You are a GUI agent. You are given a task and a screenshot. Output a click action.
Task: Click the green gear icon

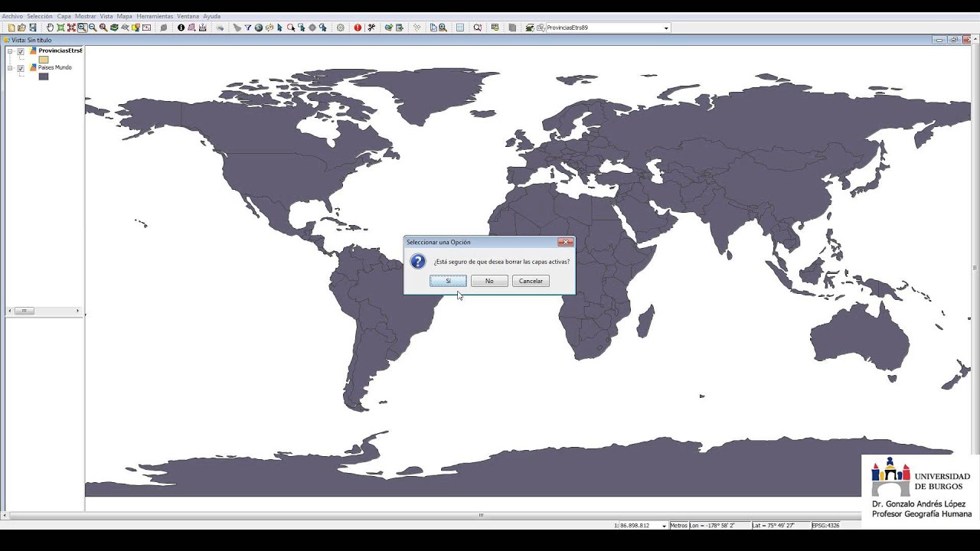pos(341,28)
